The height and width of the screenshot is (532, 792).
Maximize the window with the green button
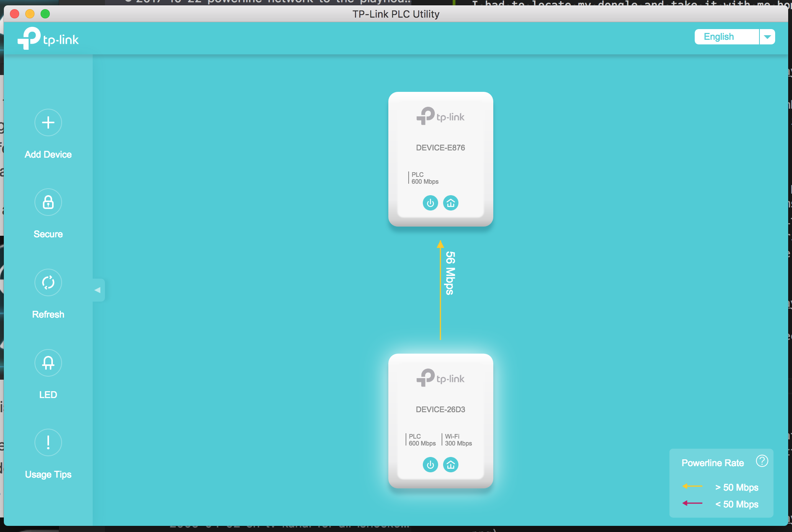pyautogui.click(x=45, y=14)
